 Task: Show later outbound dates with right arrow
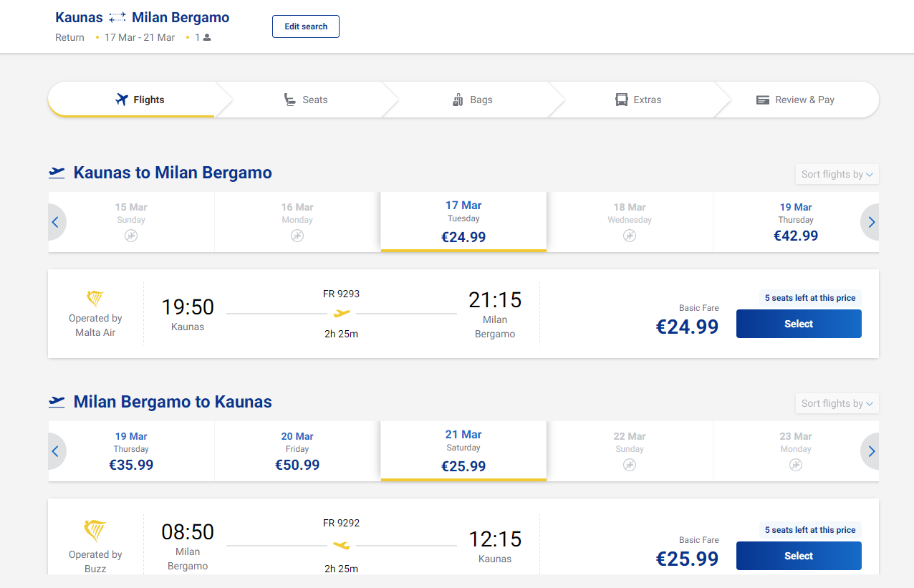(870, 222)
